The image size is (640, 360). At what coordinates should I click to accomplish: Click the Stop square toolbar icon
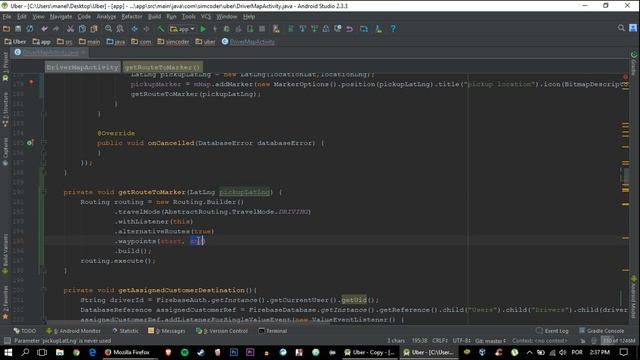(x=262, y=29)
